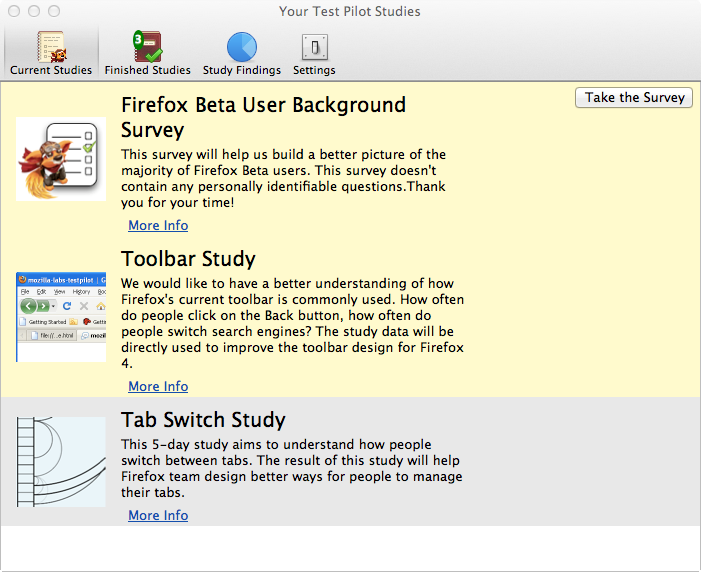Image resolution: width=701 pixels, height=572 pixels.
Task: Open the Finished Studies notebook icon
Action: [148, 47]
